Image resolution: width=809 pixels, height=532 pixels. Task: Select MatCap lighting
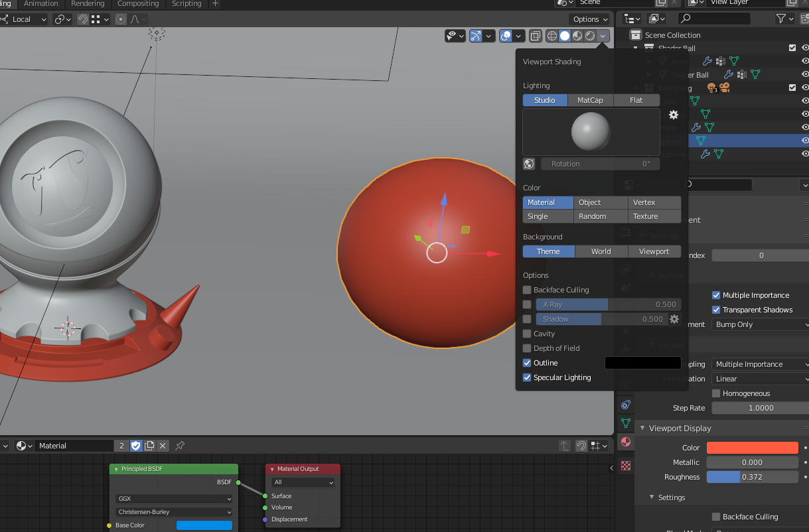click(590, 100)
